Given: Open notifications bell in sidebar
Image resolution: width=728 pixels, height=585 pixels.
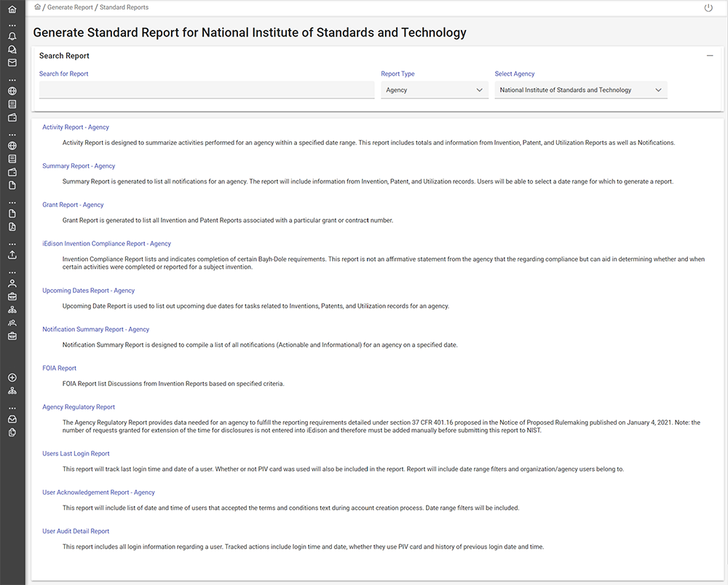Looking at the screenshot, I should (x=12, y=36).
